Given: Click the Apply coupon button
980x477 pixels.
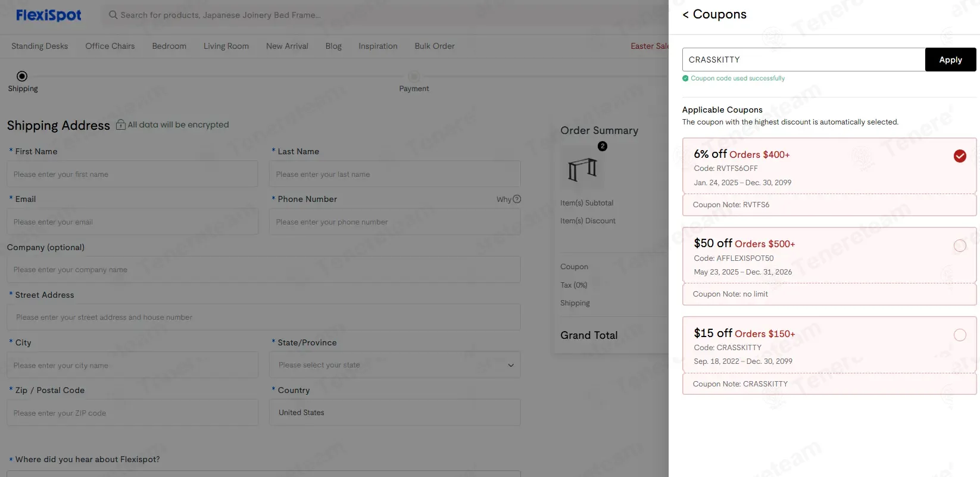Looking at the screenshot, I should 950,60.
